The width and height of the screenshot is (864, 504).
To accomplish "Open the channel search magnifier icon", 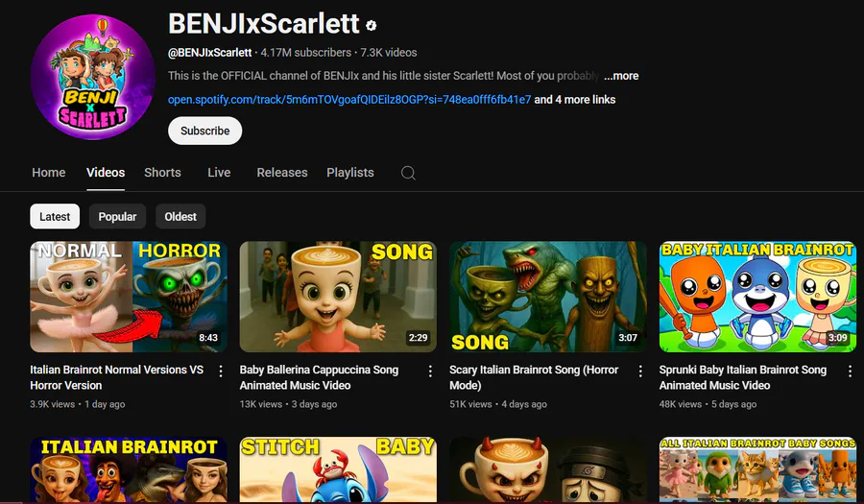I will pos(408,173).
